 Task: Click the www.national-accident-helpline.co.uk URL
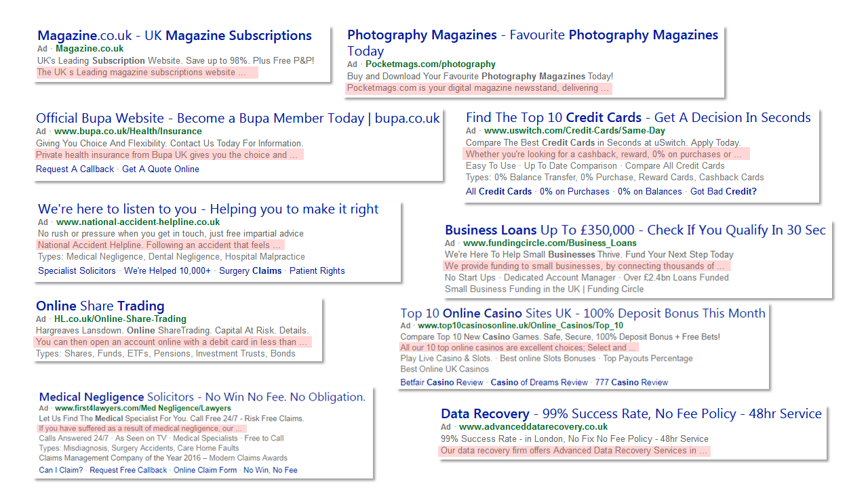[138, 222]
